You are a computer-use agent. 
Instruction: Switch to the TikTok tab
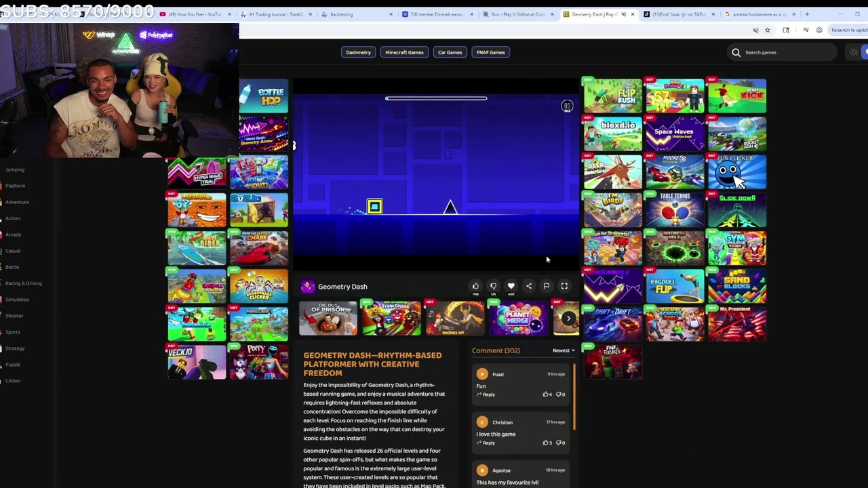click(x=677, y=14)
